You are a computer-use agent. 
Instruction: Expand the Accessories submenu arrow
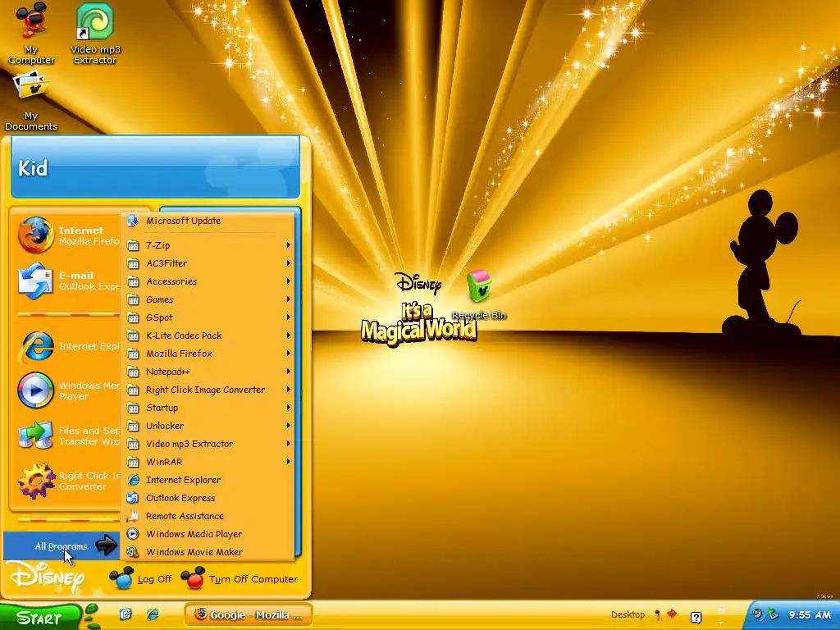(x=288, y=282)
